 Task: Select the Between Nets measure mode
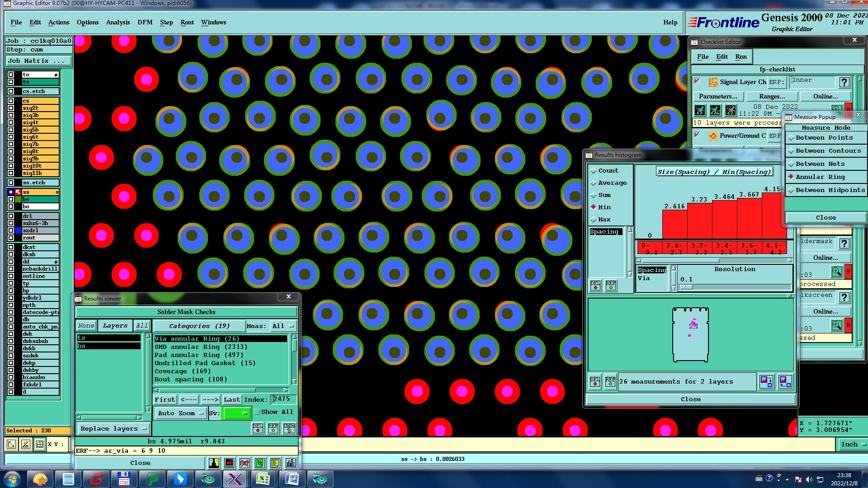tap(820, 164)
